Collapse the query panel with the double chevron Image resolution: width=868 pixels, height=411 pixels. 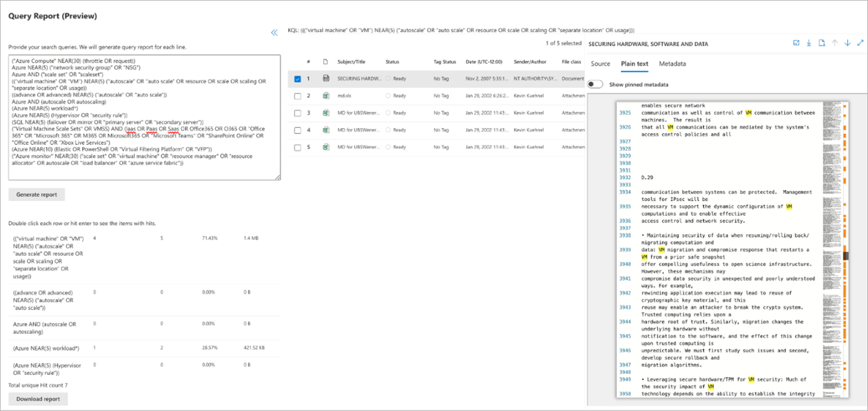[274, 33]
